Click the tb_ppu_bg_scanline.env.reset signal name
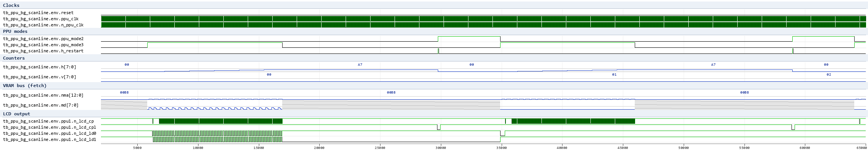868x152 pixels. click(38, 13)
